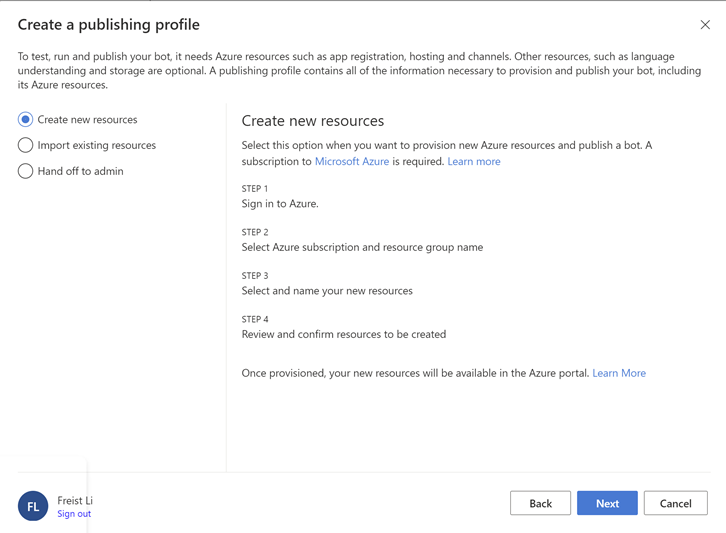Click the Freist Li account name

coord(75,500)
